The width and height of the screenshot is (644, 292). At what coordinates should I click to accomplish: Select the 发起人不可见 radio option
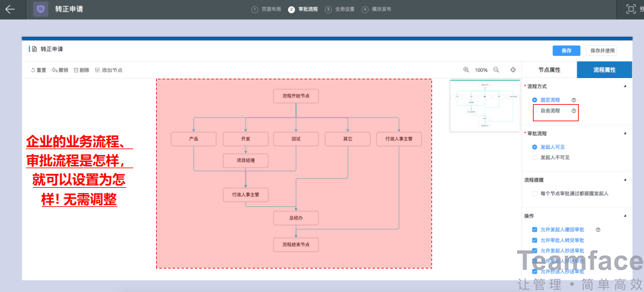pyautogui.click(x=535, y=157)
